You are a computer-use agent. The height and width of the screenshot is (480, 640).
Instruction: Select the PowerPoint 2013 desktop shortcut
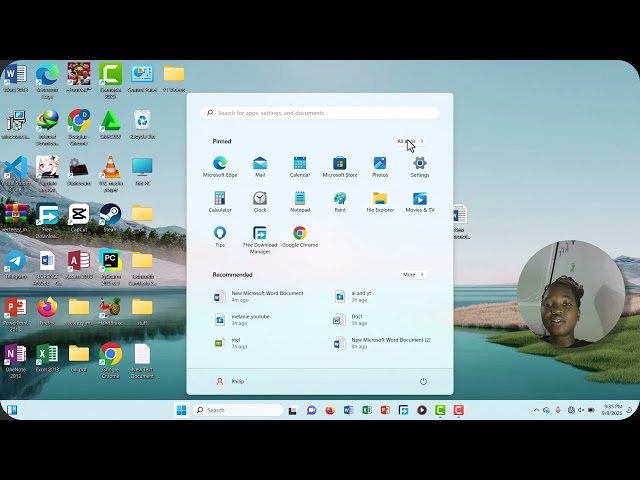pyautogui.click(x=16, y=314)
